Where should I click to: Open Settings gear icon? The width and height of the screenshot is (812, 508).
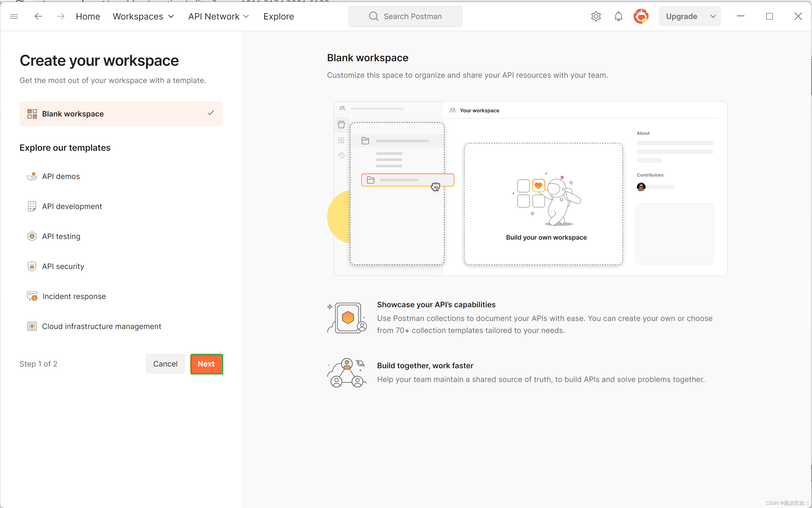point(596,16)
